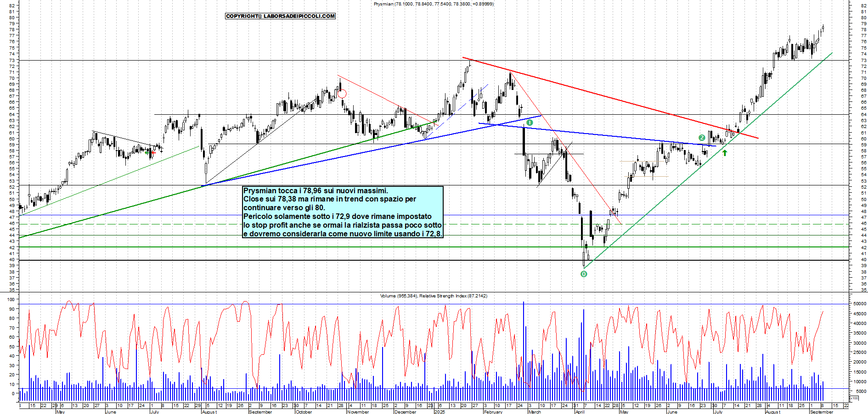Click the 35000 volume axis label
Image resolution: width=868 pixels, height=414 pixels.
click(860, 333)
